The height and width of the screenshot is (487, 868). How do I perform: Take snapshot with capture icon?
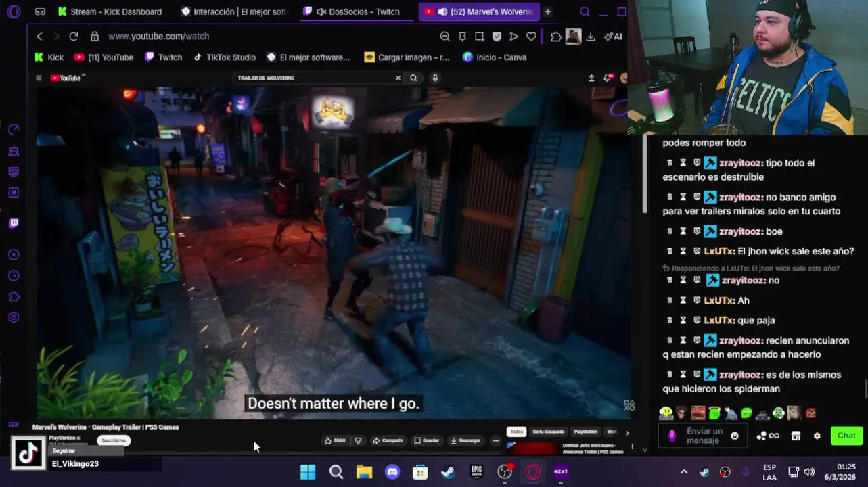479,37
